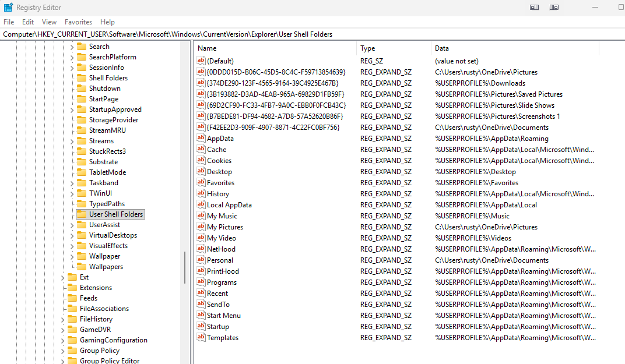This screenshot has height=364, width=625.
Task: Select the GamingConfiguration key in tree
Action: pyautogui.click(x=113, y=340)
